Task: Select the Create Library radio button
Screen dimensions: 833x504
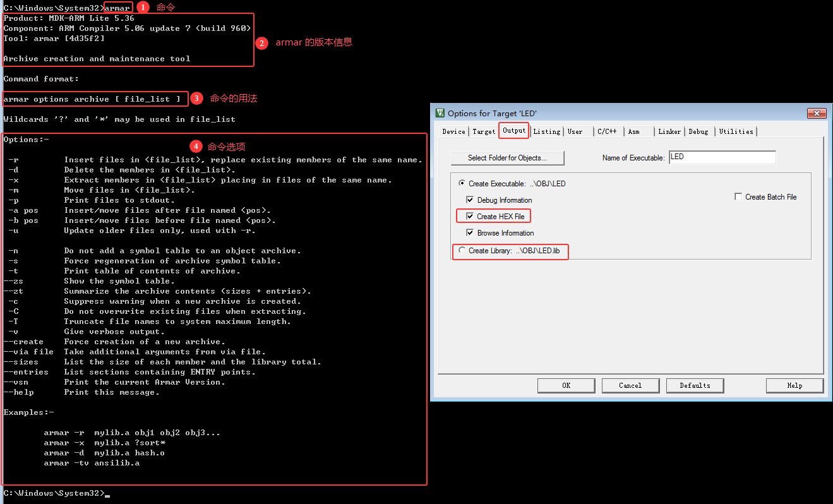Action: click(x=462, y=251)
